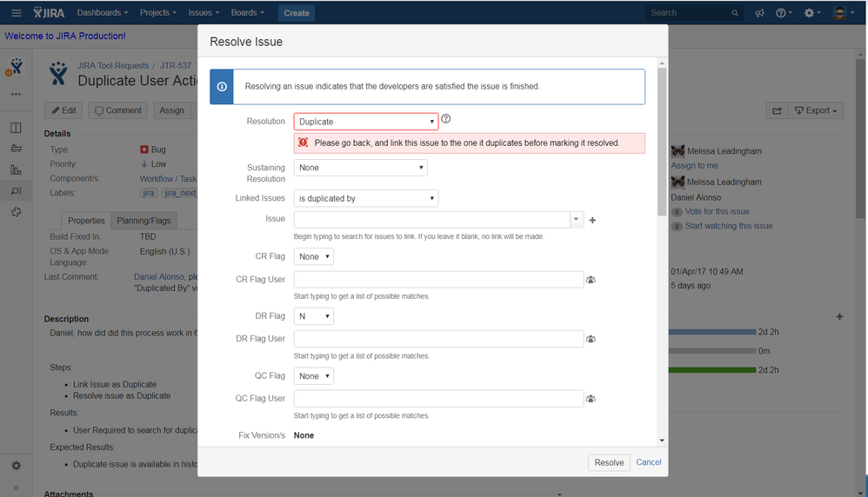This screenshot has width=868, height=497.
Task: Open the board icon in sidebar
Action: click(16, 128)
